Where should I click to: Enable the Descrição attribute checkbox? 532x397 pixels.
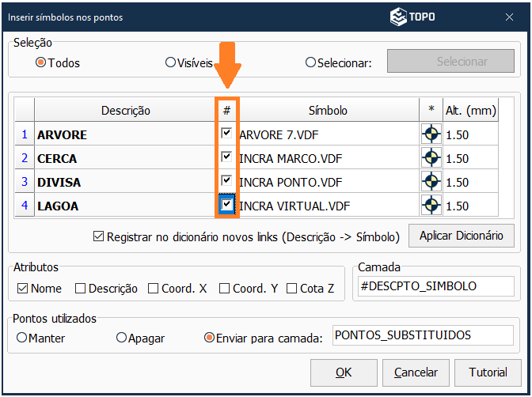pos(80,289)
